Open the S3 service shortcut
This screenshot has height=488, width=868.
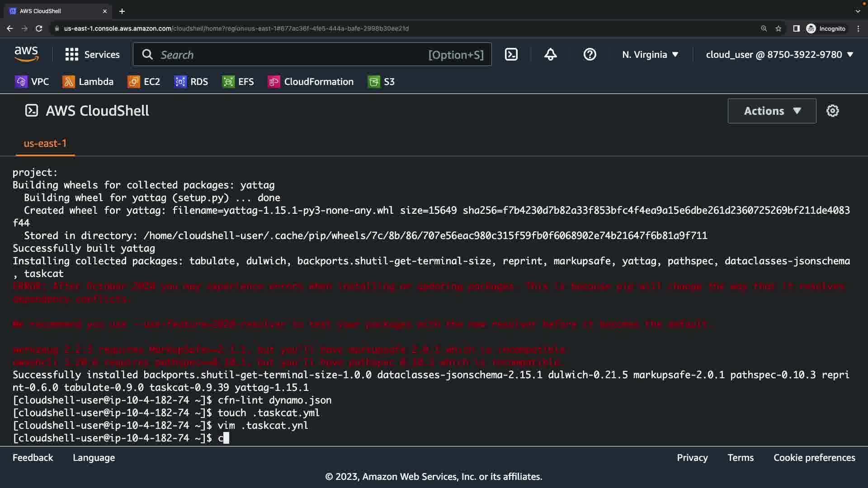pyautogui.click(x=382, y=82)
